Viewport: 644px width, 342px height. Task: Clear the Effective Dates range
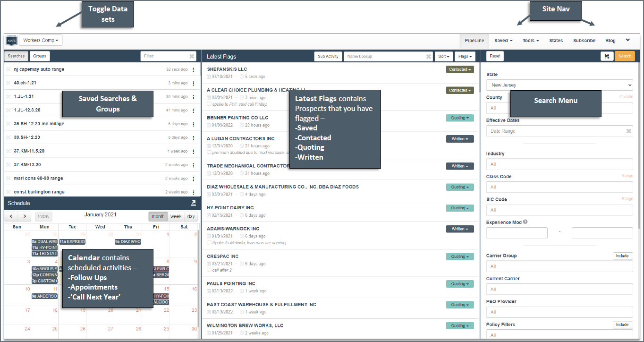629,131
